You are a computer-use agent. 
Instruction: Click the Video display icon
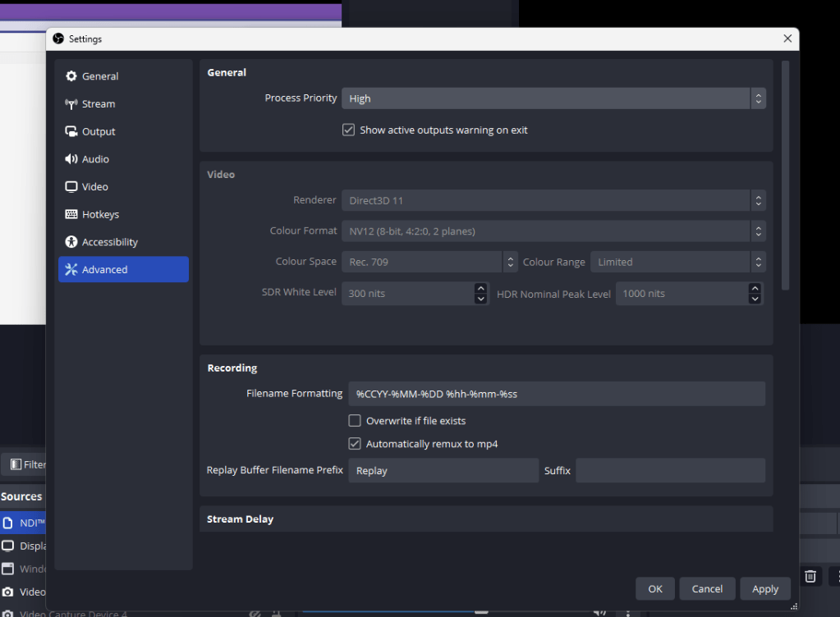pos(71,187)
